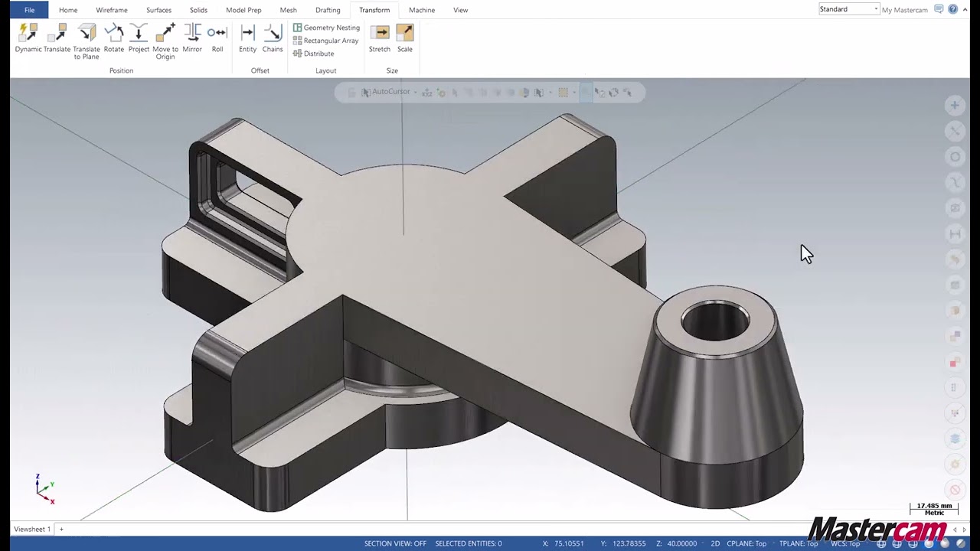The width and height of the screenshot is (980, 551).
Task: Select the Stretch tool
Action: [380, 38]
